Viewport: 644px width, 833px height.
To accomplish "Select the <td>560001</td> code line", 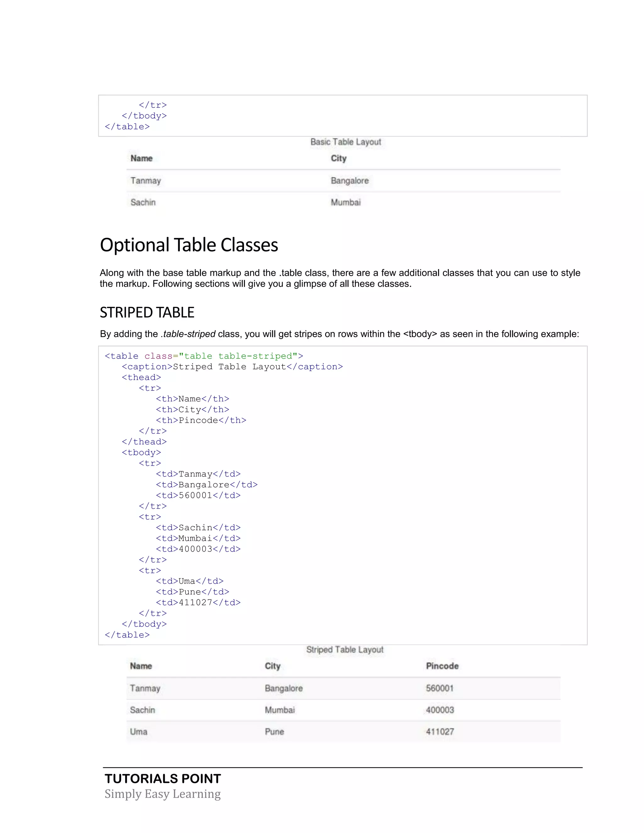I will 198,495.
